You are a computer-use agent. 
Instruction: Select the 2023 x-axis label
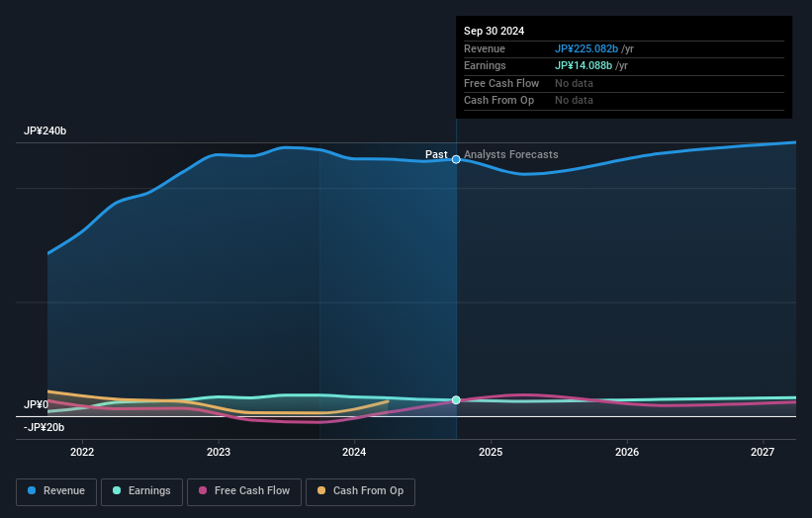click(x=219, y=453)
